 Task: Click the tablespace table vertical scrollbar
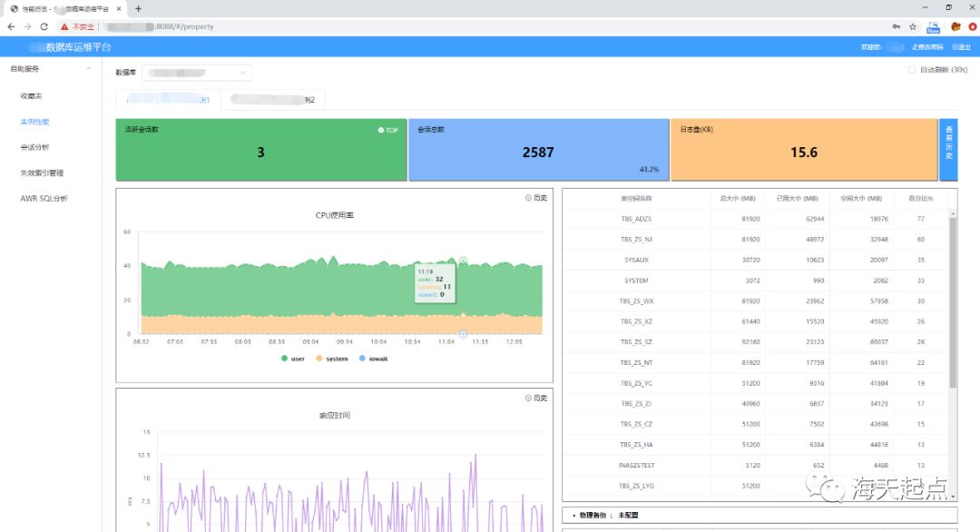[x=953, y=302]
